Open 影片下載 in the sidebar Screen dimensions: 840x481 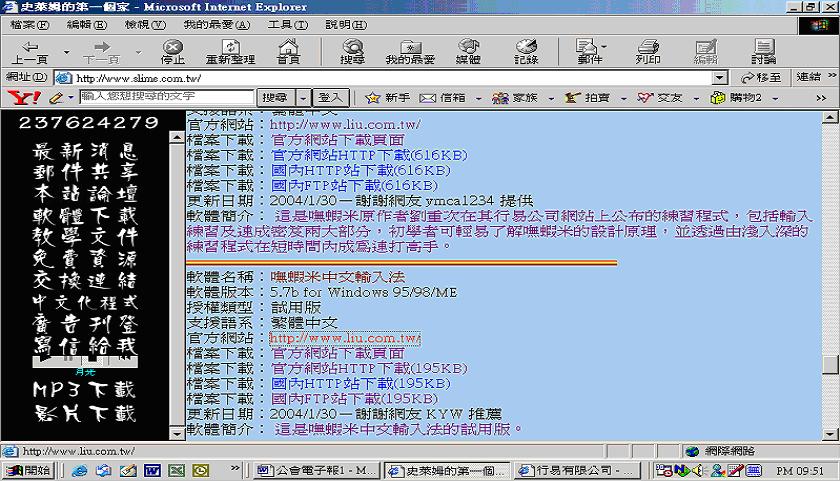click(85, 413)
